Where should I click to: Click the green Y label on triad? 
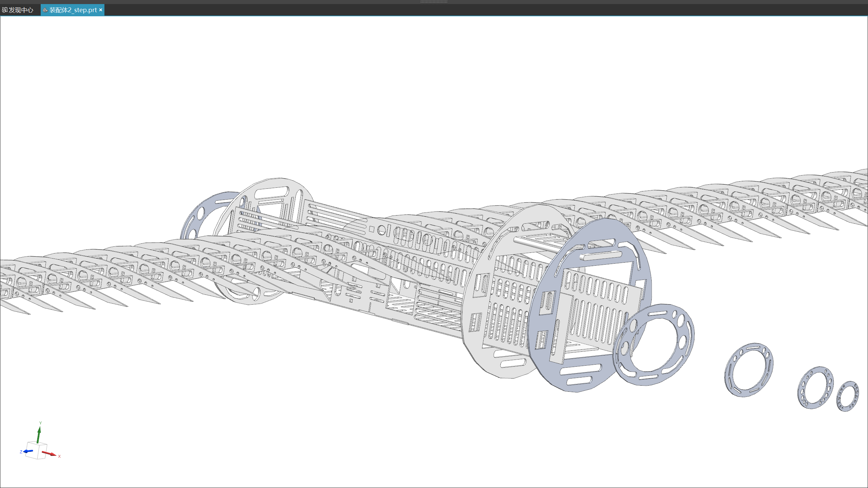(40, 423)
